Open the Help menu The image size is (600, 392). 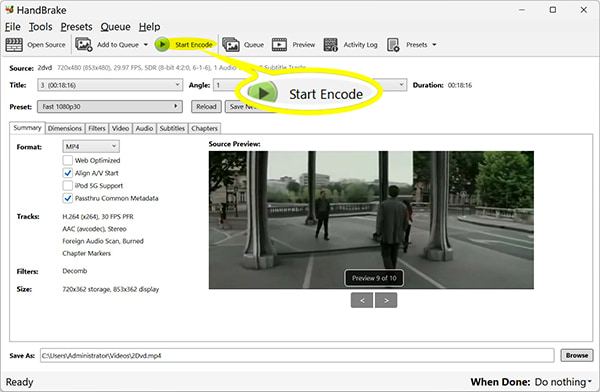(150, 27)
